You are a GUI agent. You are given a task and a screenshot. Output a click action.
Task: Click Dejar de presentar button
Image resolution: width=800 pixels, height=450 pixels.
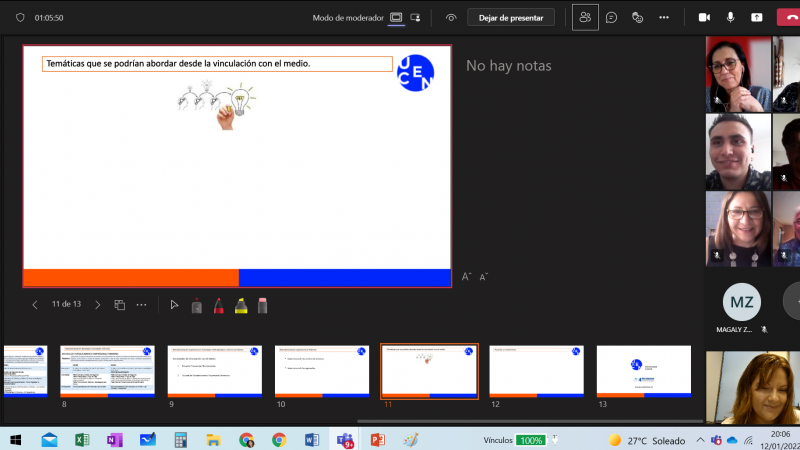(511, 17)
